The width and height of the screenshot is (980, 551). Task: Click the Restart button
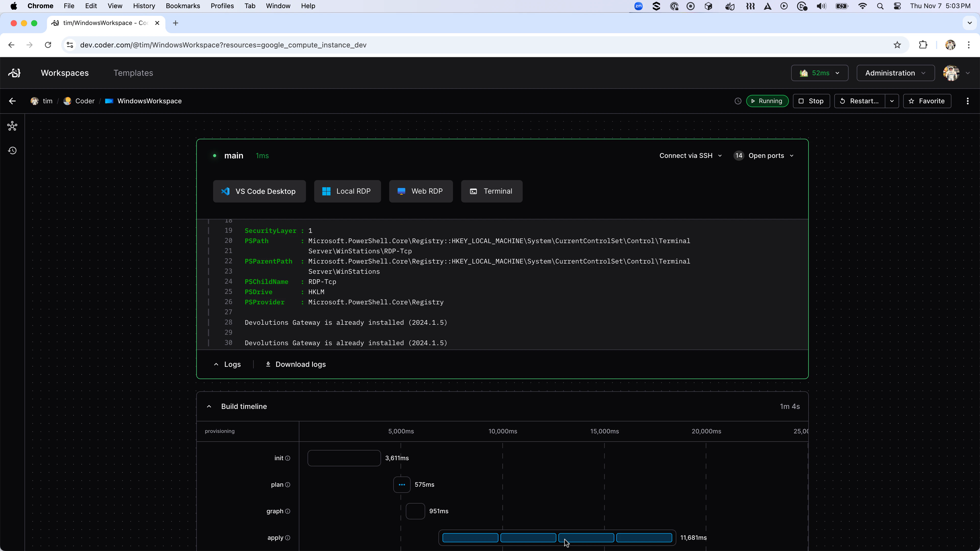(860, 101)
